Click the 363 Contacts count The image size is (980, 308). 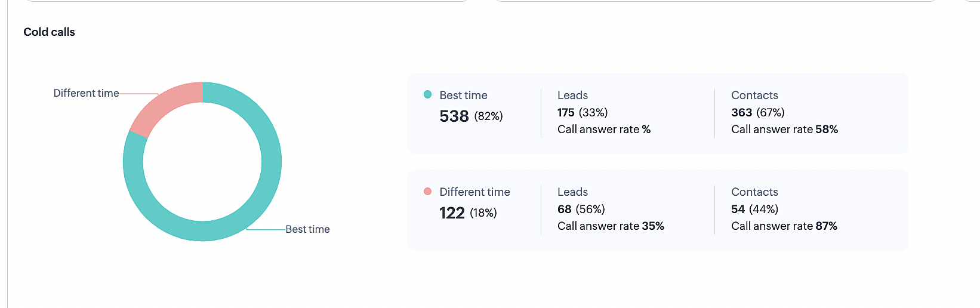741,112
